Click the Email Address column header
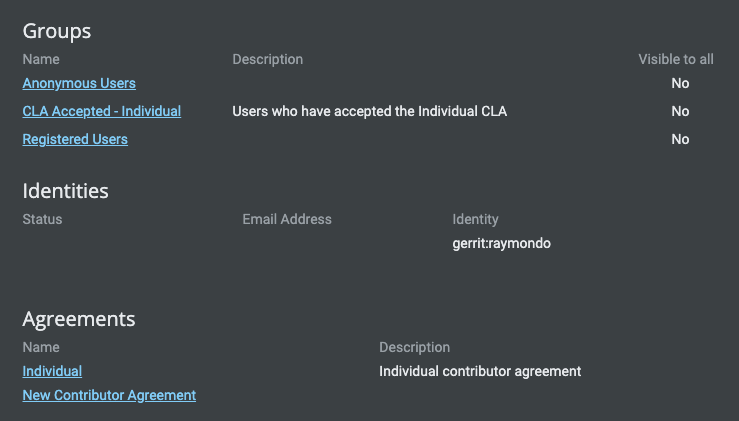Image resolution: width=739 pixels, height=421 pixels. tap(287, 219)
